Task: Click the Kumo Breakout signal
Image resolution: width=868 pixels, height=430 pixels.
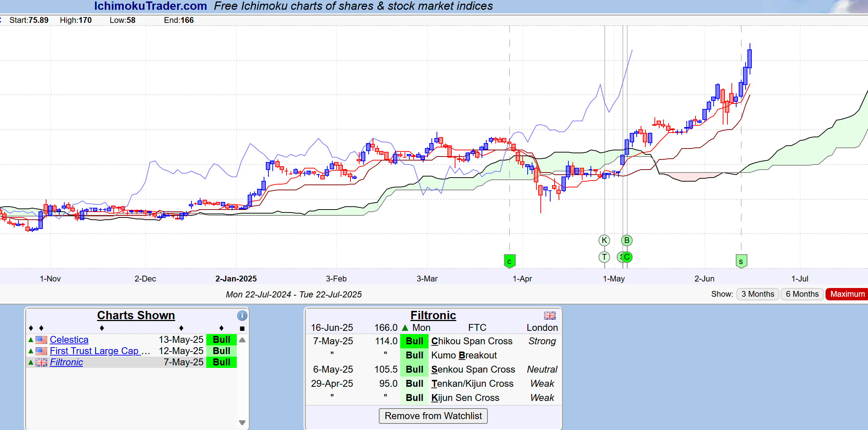Action: click(464, 355)
